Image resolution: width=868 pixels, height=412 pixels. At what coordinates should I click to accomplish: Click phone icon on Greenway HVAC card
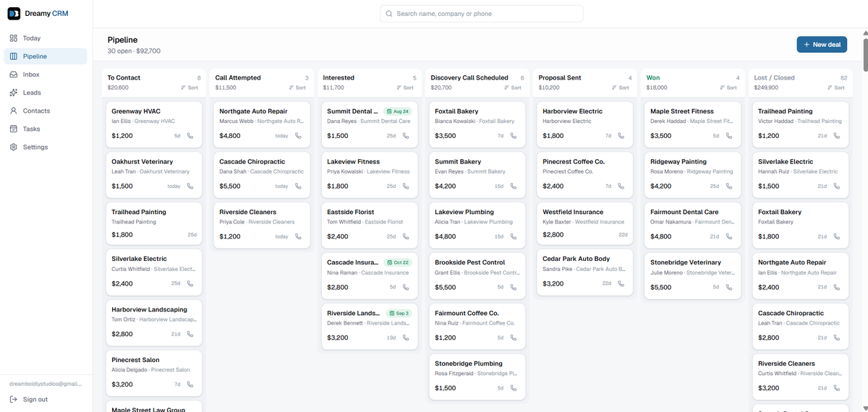(x=190, y=136)
